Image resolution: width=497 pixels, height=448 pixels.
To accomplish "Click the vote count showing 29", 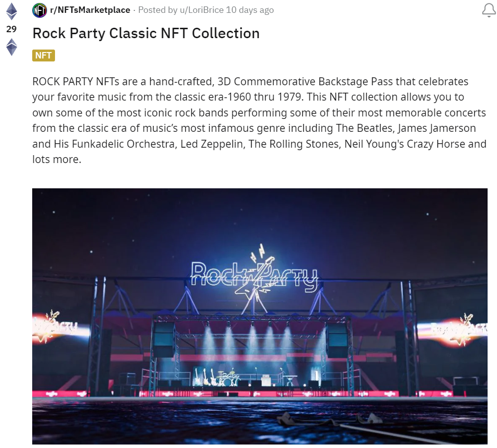I will point(11,29).
